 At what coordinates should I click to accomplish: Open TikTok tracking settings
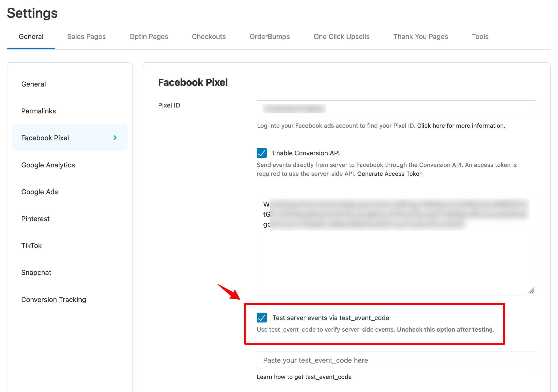31,245
